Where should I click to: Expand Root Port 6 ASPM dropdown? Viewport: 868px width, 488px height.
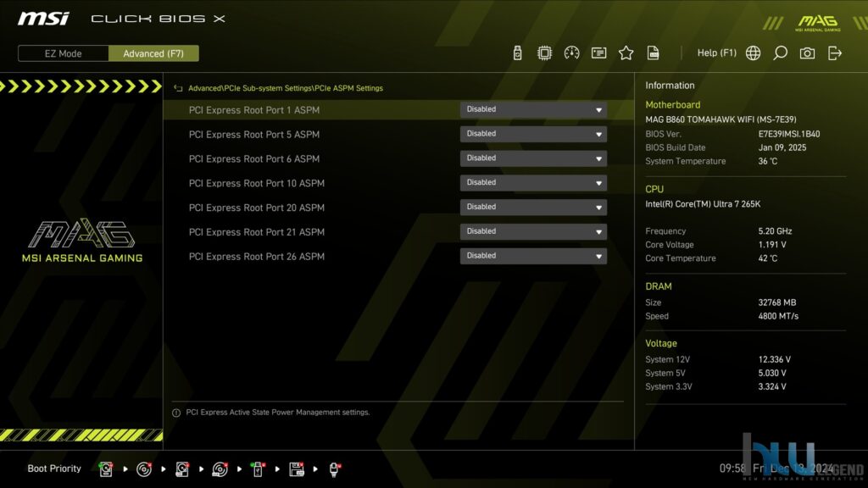(533, 158)
